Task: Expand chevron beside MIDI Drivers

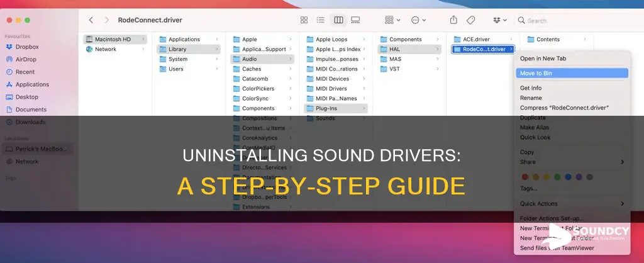Action: 364,88
